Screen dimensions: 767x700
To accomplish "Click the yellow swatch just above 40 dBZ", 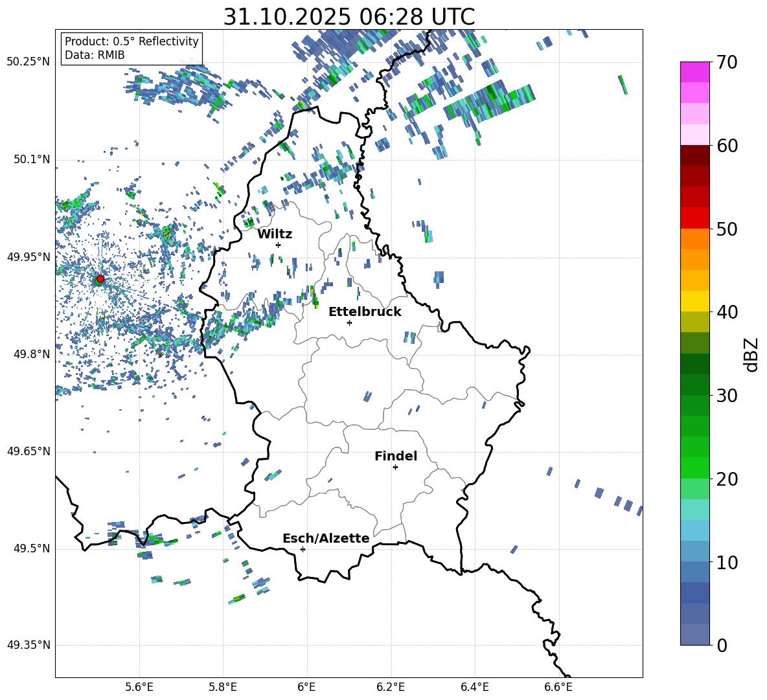I will [x=694, y=301].
